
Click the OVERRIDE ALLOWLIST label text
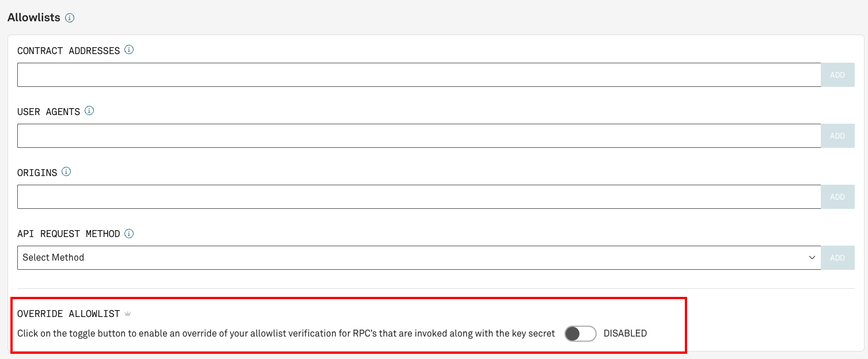tap(69, 314)
